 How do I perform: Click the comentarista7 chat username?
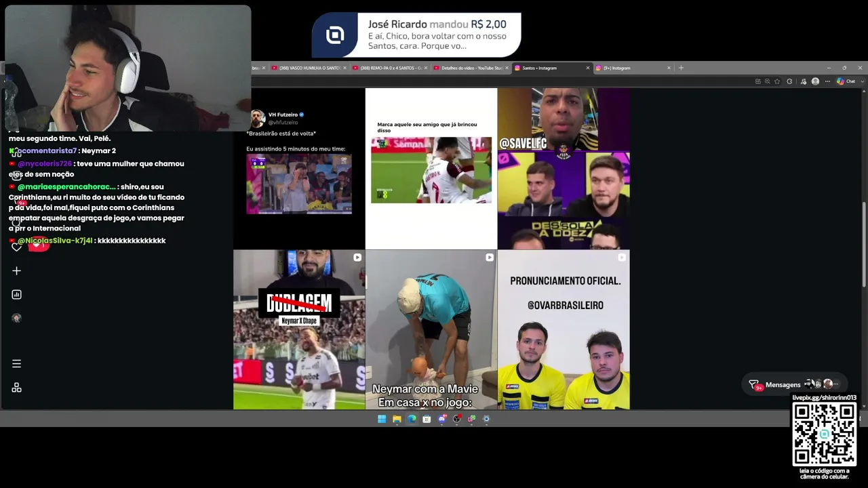[47, 151]
